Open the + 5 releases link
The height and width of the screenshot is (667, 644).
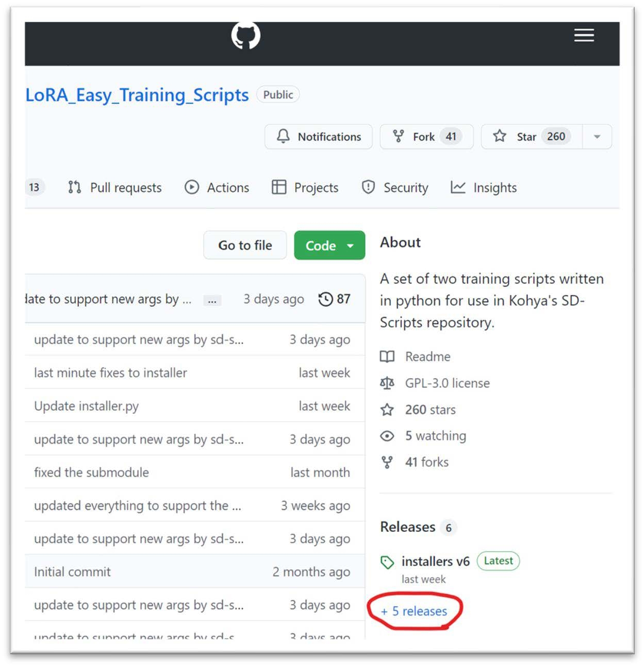pyautogui.click(x=414, y=611)
